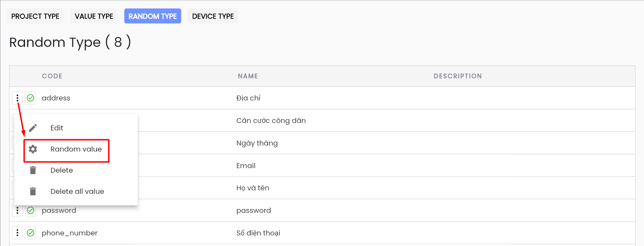Click the phone_number code cell

point(69,233)
